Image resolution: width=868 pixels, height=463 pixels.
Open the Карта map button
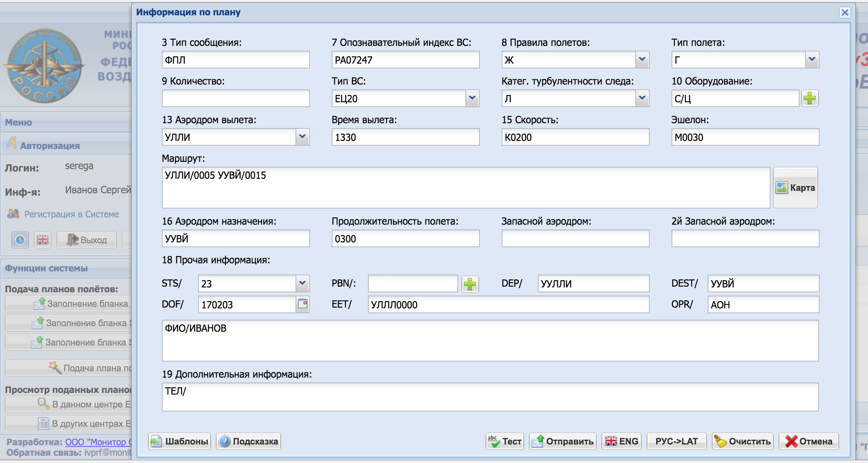796,188
